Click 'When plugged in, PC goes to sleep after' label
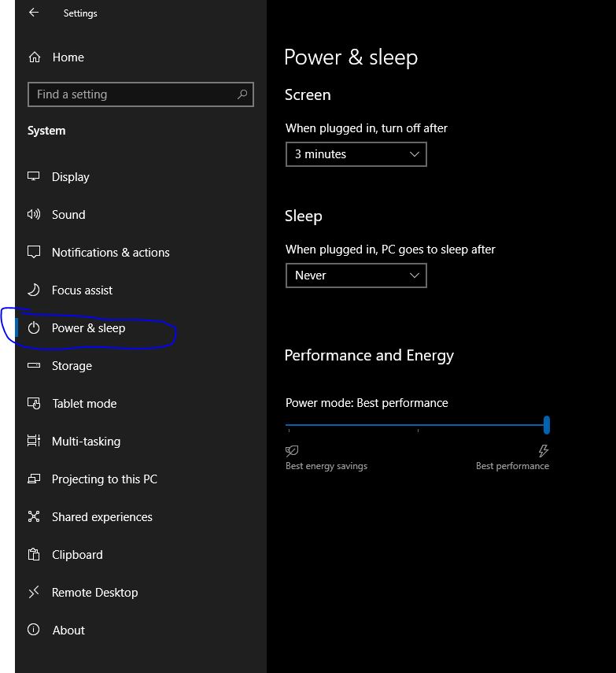This screenshot has width=616, height=673. coord(390,250)
